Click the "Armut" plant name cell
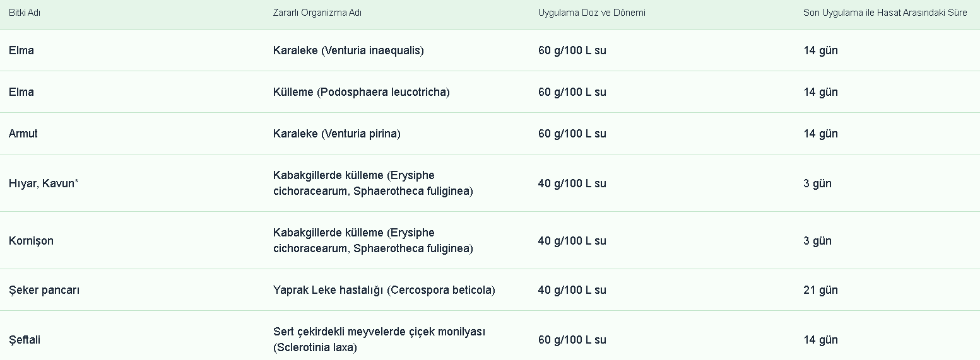The width and height of the screenshot is (980, 360). tap(23, 134)
